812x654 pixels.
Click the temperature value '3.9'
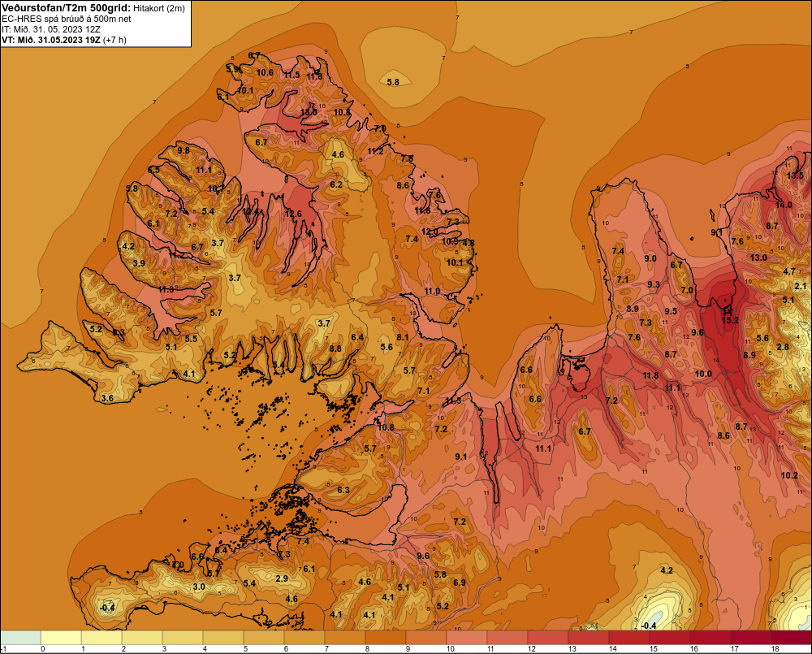coord(139,262)
